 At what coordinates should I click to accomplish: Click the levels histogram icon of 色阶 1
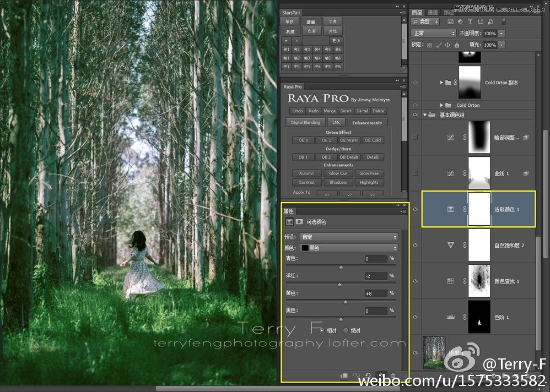point(451,317)
